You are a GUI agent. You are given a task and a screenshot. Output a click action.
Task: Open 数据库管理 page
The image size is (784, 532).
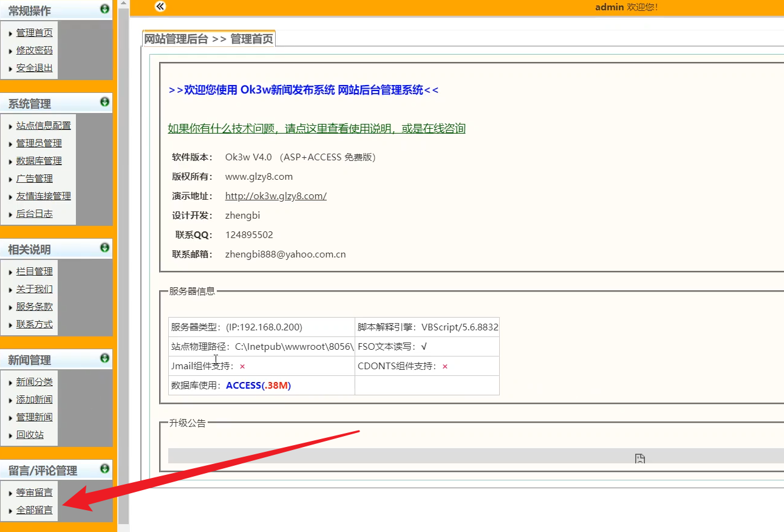(x=39, y=161)
